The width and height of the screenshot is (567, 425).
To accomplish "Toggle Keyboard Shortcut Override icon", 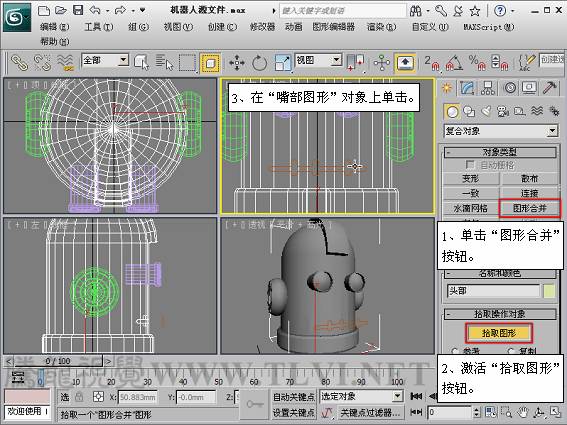I will (405, 63).
